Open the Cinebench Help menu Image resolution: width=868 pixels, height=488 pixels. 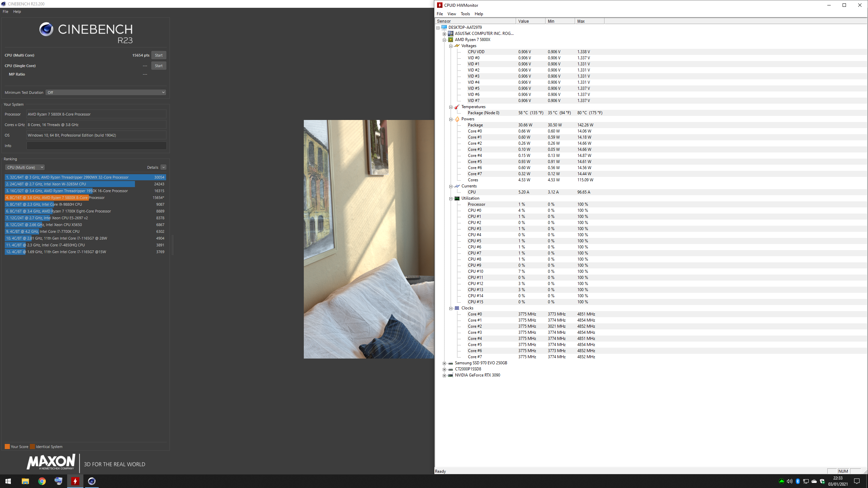tap(17, 12)
